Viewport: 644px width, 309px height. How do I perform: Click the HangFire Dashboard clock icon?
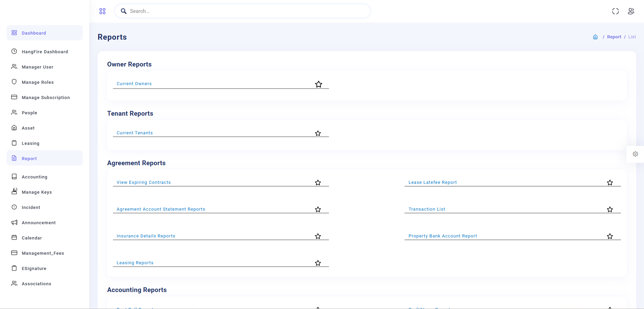tap(14, 51)
